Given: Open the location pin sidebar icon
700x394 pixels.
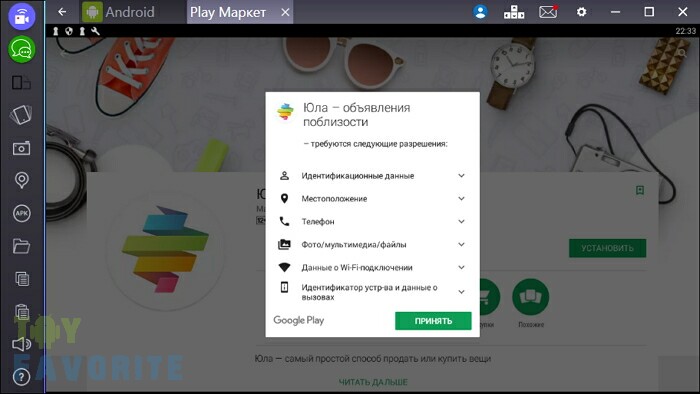Looking at the screenshot, I should tap(21, 180).
